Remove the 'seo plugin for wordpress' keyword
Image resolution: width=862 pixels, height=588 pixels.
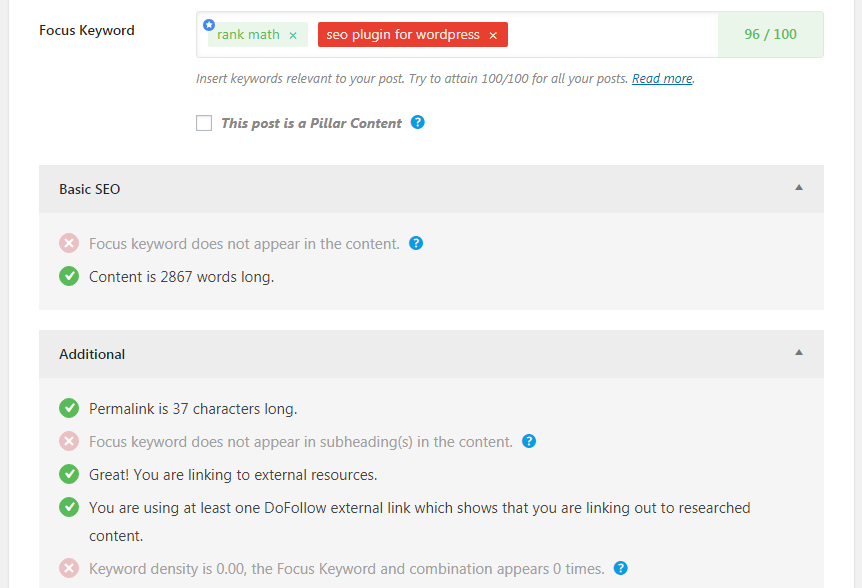coord(493,35)
